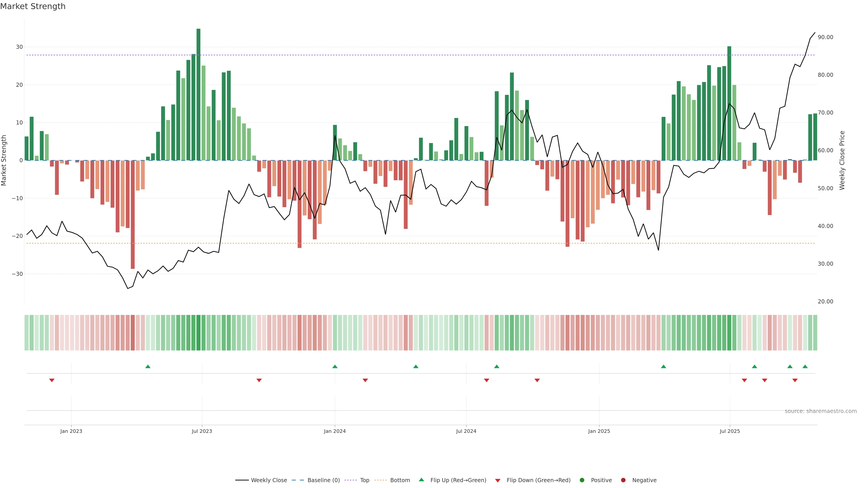
Task: Click the Jan 2025 x-axis label
Action: [599, 431]
